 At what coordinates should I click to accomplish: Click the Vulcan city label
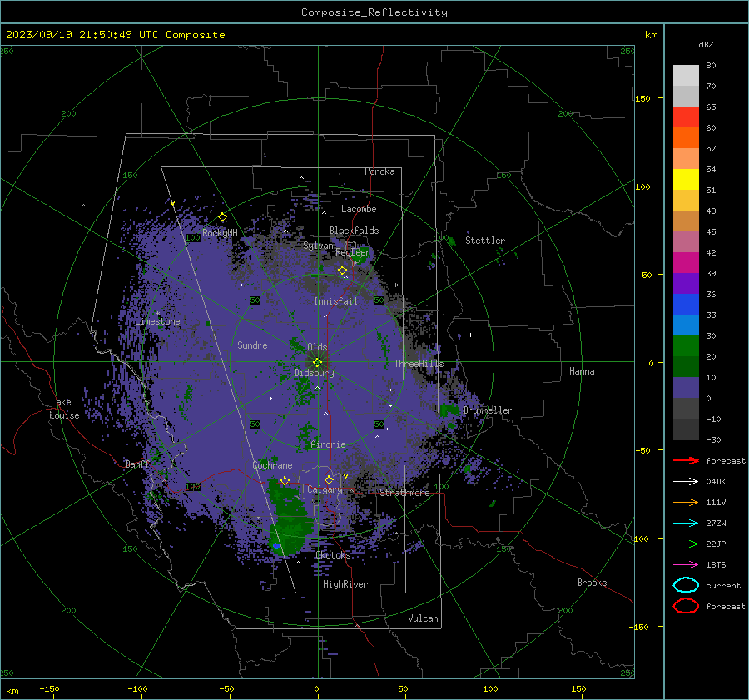tap(424, 618)
